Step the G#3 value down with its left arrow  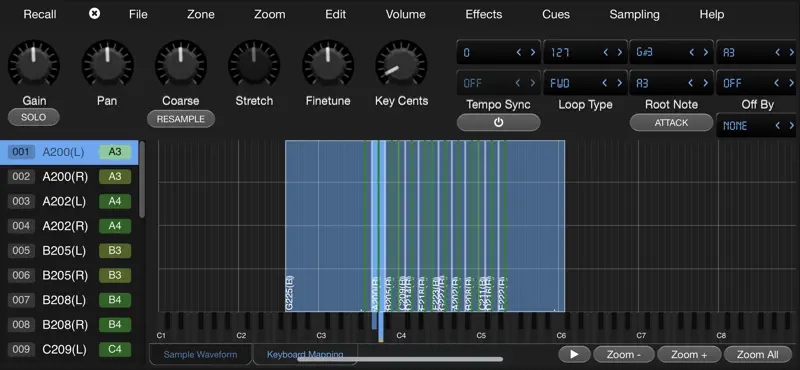[x=692, y=52]
